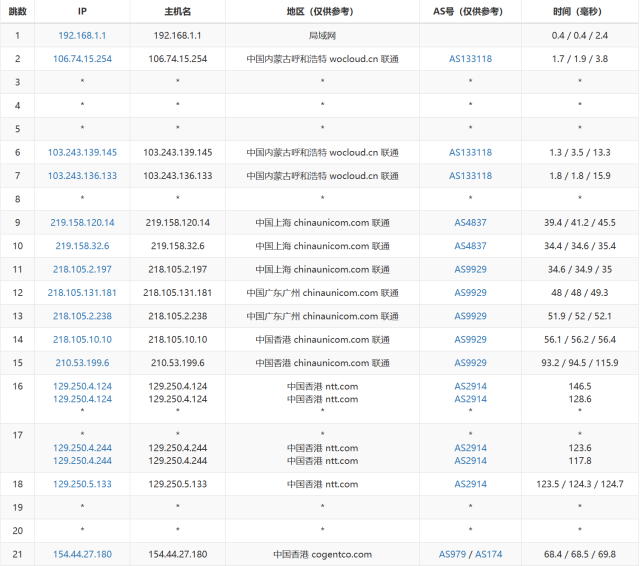640x566 pixels.
Task: Open IP link 219.158.32.6
Action: point(82,246)
